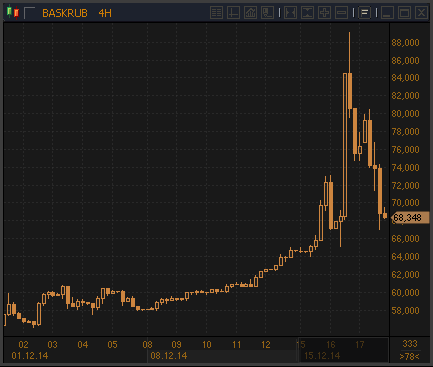Open the data table view icon

coord(216,13)
